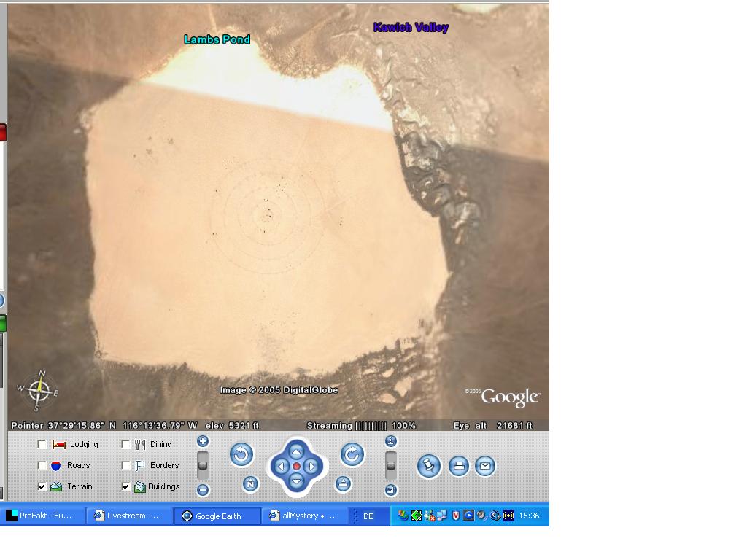This screenshot has height=560, width=747.
Task: Uncheck the Buildings layer
Action: click(125, 486)
